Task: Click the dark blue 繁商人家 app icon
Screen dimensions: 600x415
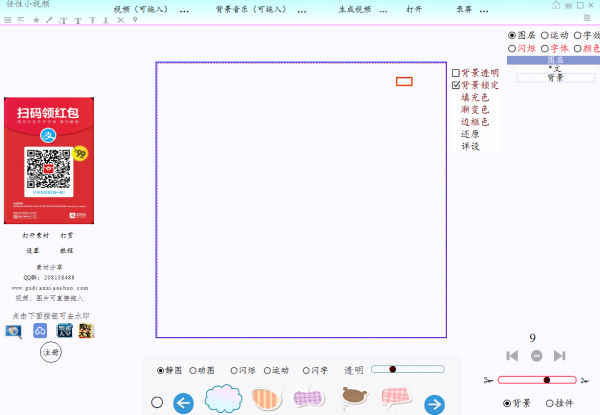Action: tap(64, 331)
